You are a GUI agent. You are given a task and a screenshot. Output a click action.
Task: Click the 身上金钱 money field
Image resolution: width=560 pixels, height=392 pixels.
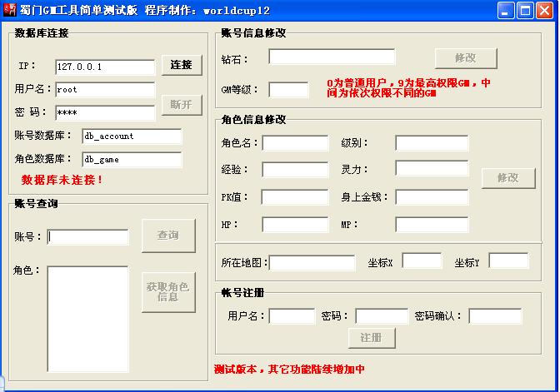pos(432,197)
